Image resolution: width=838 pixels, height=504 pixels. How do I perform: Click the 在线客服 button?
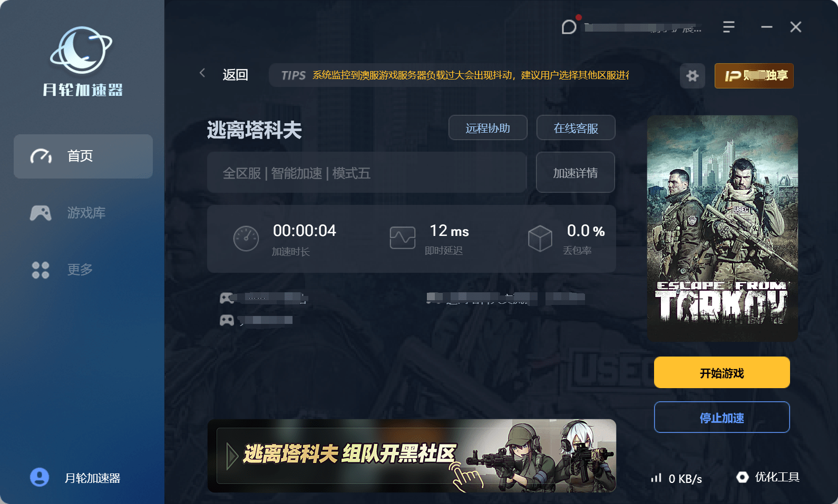(x=576, y=128)
